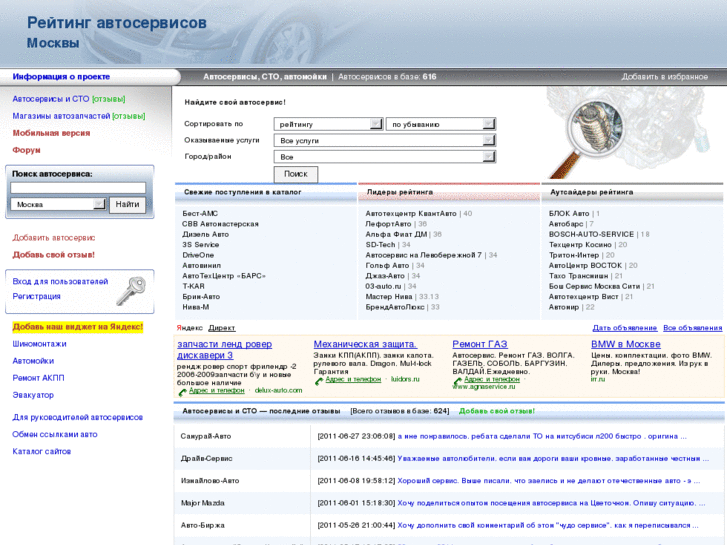
Task: Click 'Все объявления' link
Action: pyautogui.click(x=693, y=328)
